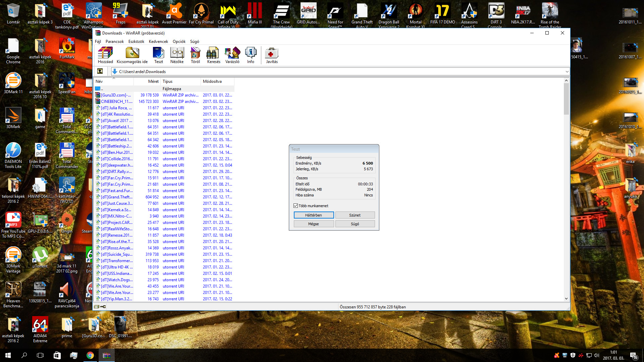Viewport: 644px width, 362px height.
Task: Sort file list by Méret column
Action: pyautogui.click(x=147, y=81)
